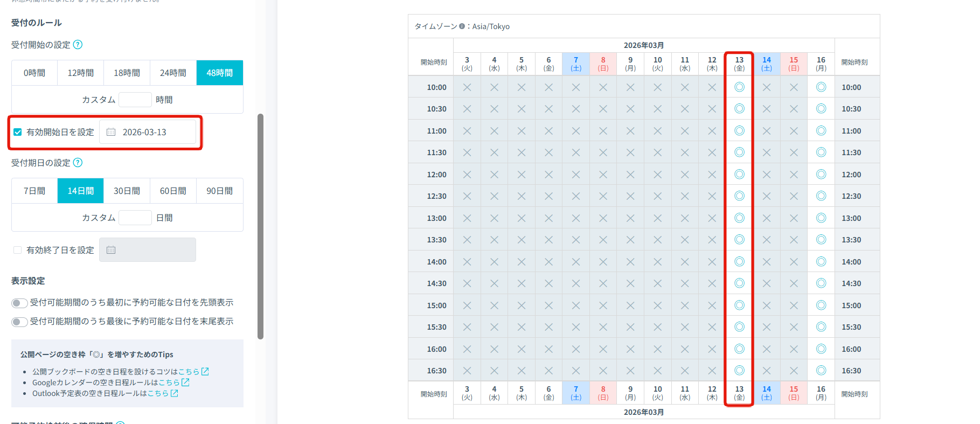
Task: Click external link icon for Googleカレンダー tip
Action: tap(185, 383)
